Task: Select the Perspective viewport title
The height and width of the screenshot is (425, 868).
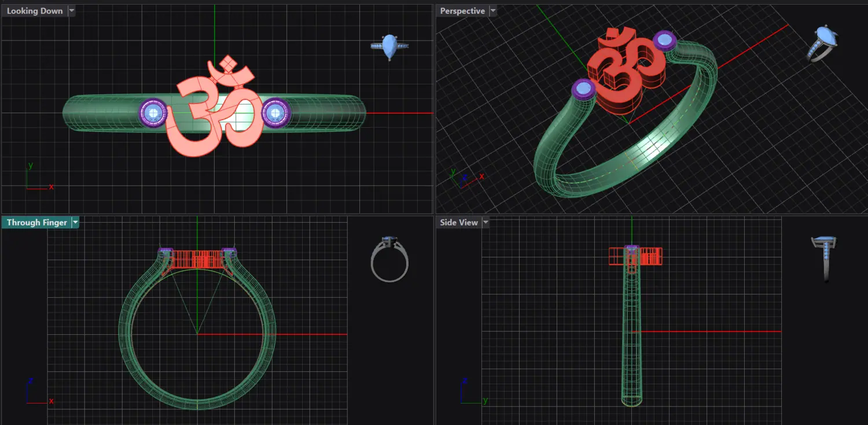Action: coord(462,10)
